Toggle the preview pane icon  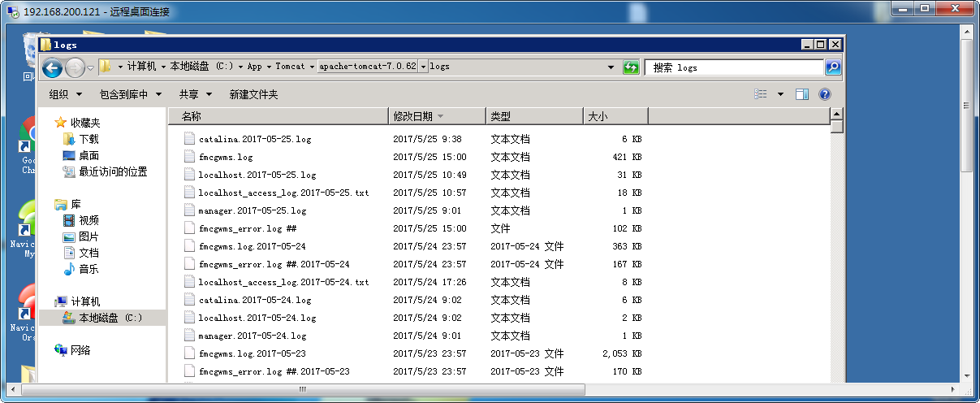(802, 94)
